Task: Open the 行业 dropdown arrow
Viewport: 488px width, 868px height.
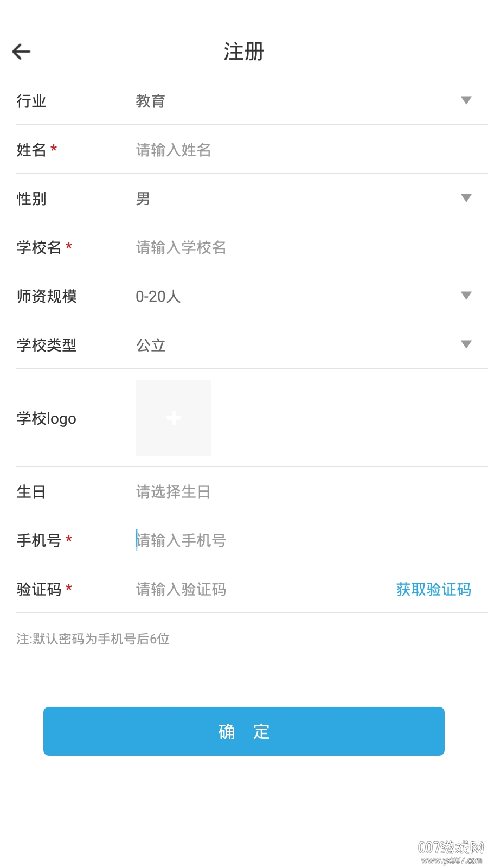Action: [x=466, y=100]
